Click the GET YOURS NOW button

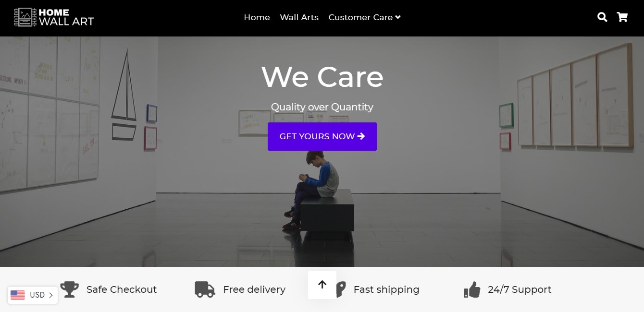coord(322,136)
